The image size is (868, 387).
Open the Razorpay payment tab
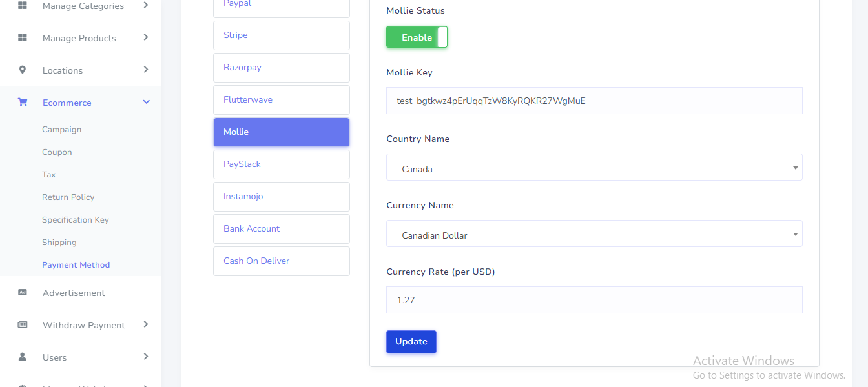281,68
